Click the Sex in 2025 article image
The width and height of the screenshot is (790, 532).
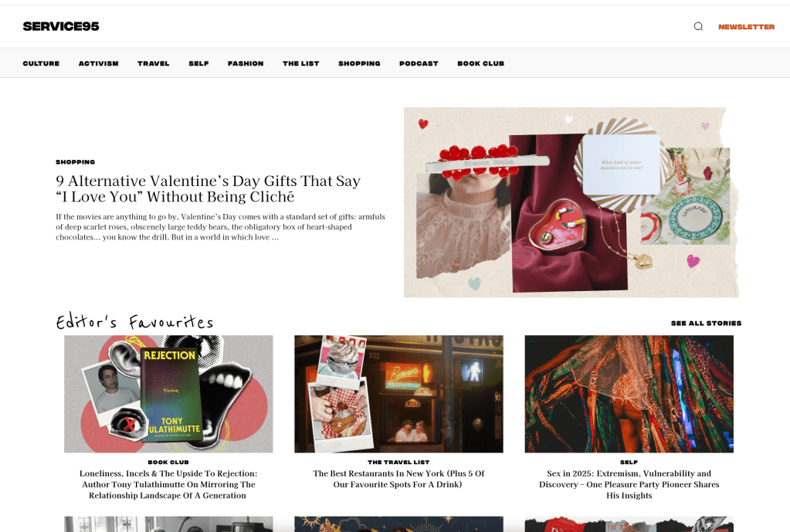[x=629, y=394]
